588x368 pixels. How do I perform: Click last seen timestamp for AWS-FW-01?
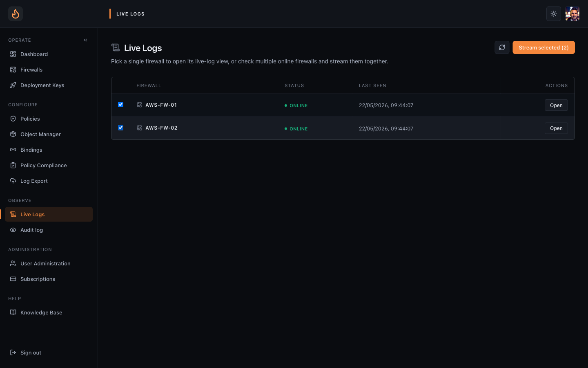pyautogui.click(x=386, y=105)
